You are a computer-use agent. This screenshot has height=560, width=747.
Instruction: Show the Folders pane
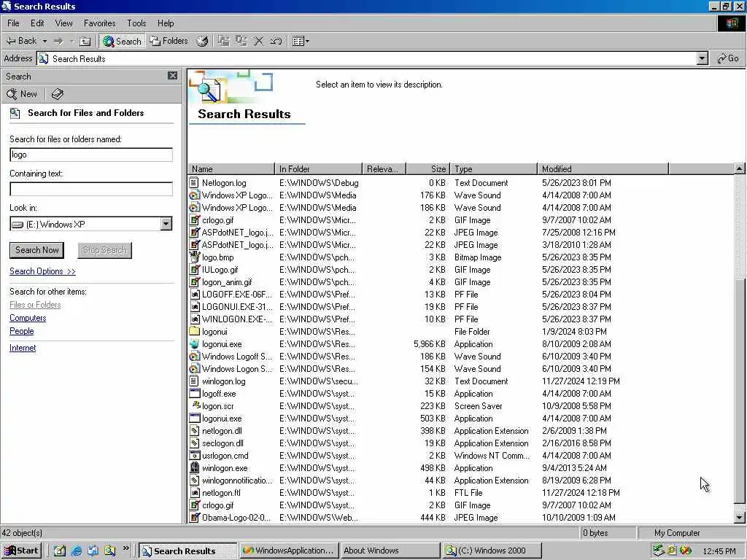pos(169,41)
